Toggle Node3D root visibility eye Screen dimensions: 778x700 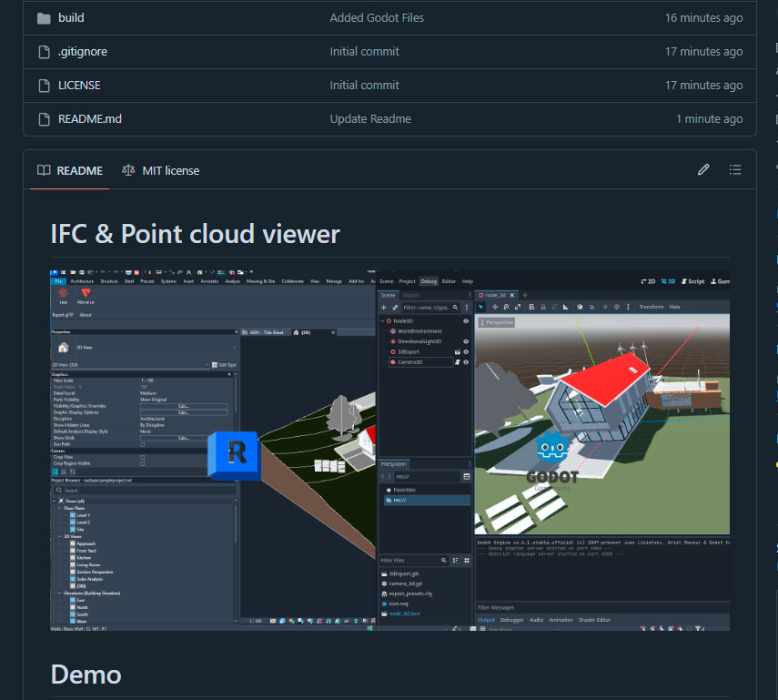coord(466,321)
